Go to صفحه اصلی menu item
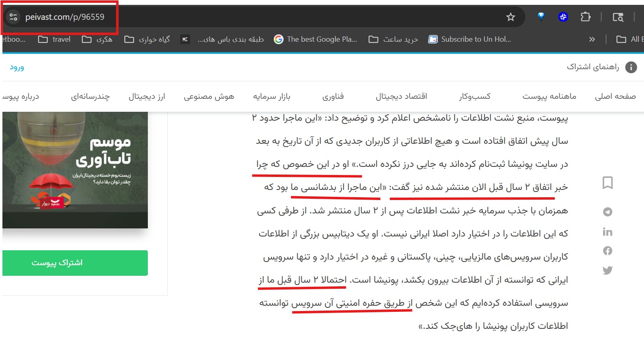This screenshot has height=343, width=644. point(615,96)
